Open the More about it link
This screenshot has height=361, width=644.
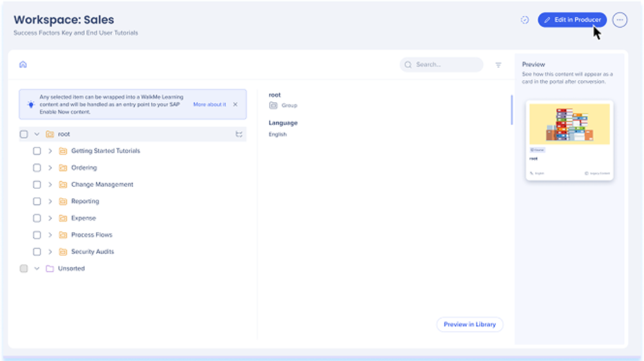[209, 104]
